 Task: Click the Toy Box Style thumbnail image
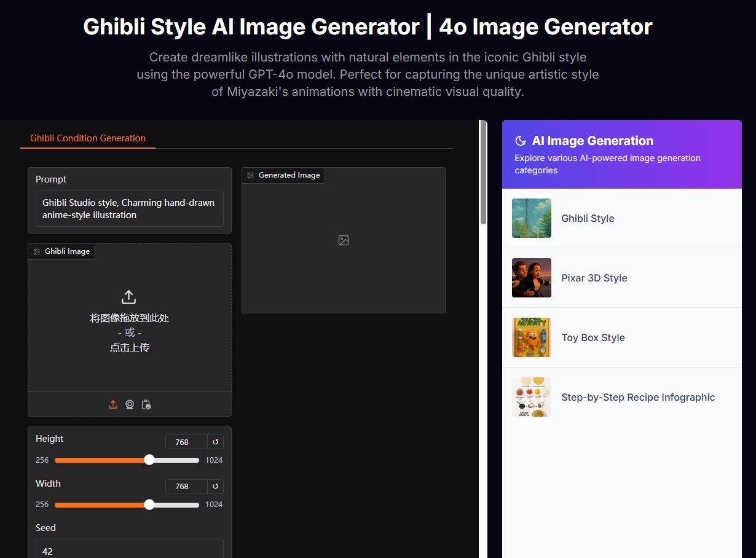[x=532, y=337]
